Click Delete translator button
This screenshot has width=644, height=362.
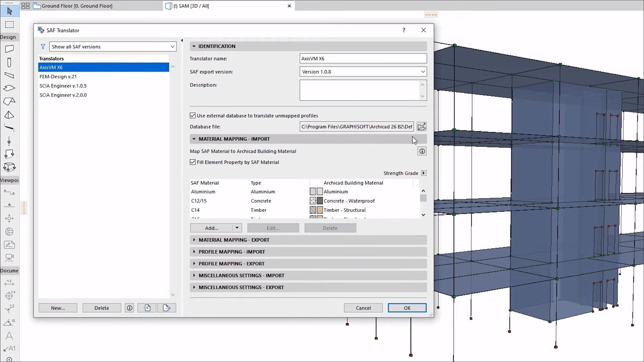tap(102, 308)
